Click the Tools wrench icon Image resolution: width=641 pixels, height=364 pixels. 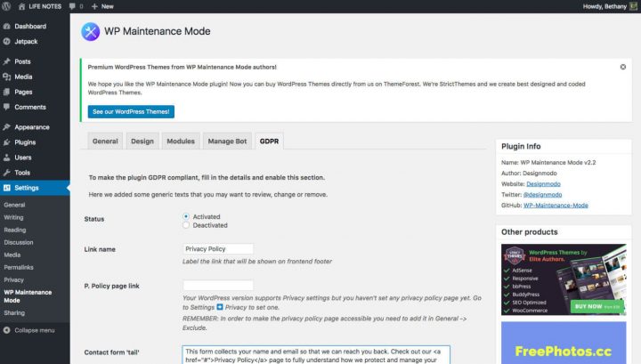pyautogui.click(x=6, y=173)
